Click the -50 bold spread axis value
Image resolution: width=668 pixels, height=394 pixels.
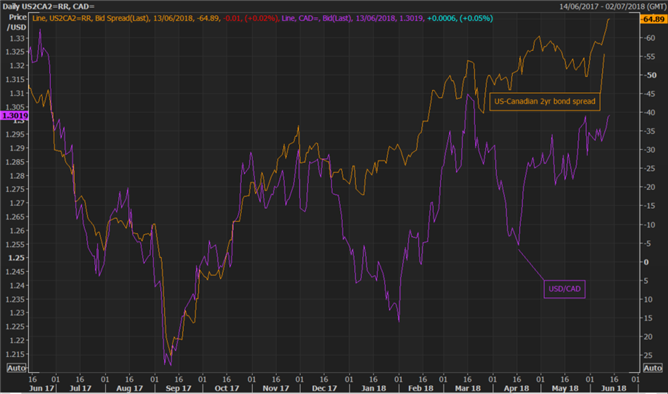point(651,75)
